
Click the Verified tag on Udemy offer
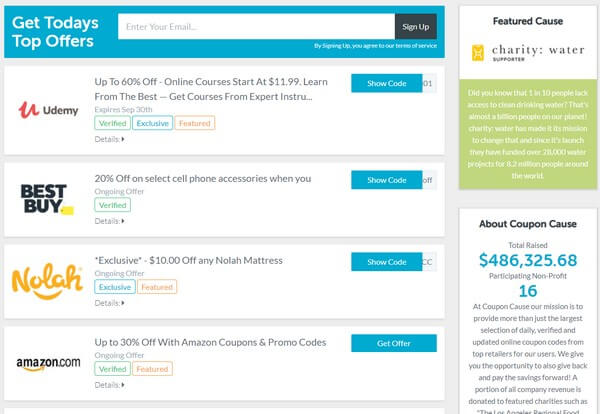112,123
